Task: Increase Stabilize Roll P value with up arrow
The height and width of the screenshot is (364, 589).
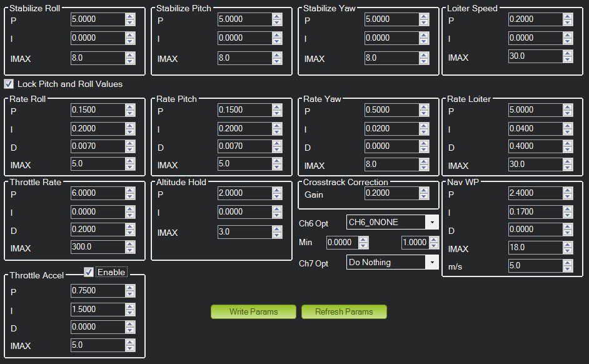Action: tap(130, 16)
